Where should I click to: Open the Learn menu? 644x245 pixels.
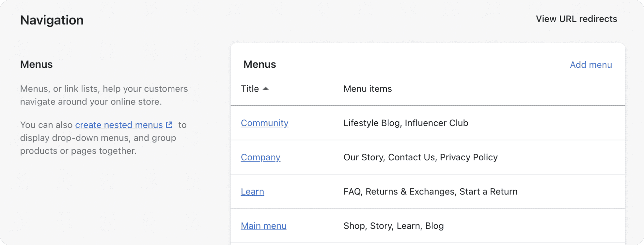click(252, 192)
